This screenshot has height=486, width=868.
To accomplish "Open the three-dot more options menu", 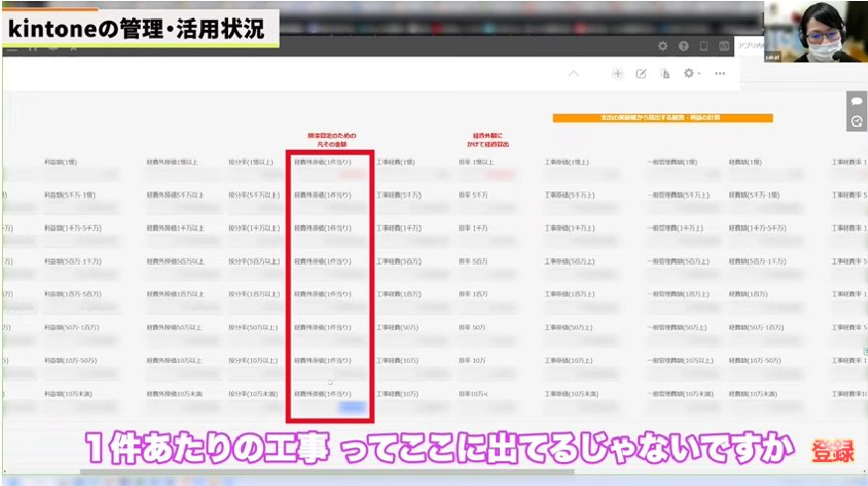I will [x=720, y=73].
